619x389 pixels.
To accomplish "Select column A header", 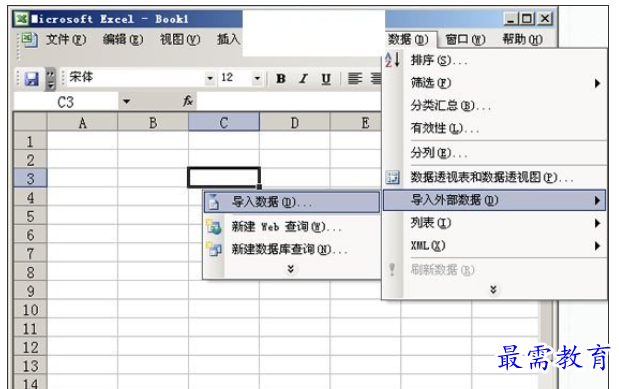I will pos(83,123).
